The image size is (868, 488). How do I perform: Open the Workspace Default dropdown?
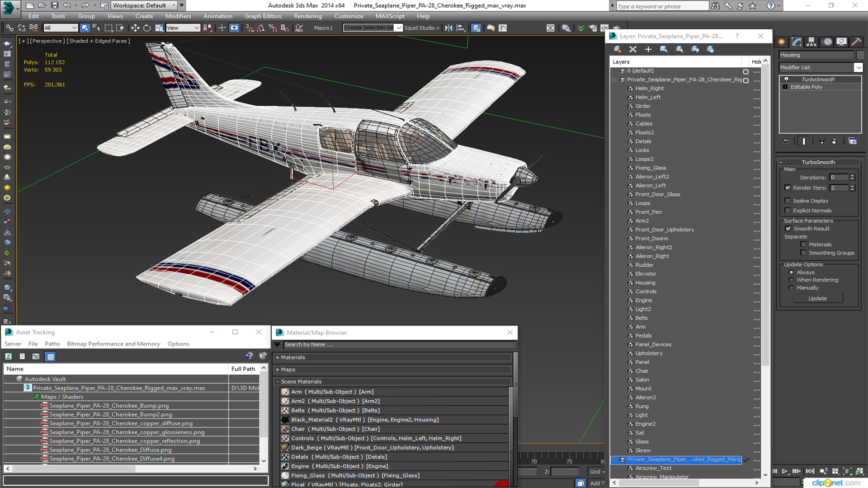144,5
